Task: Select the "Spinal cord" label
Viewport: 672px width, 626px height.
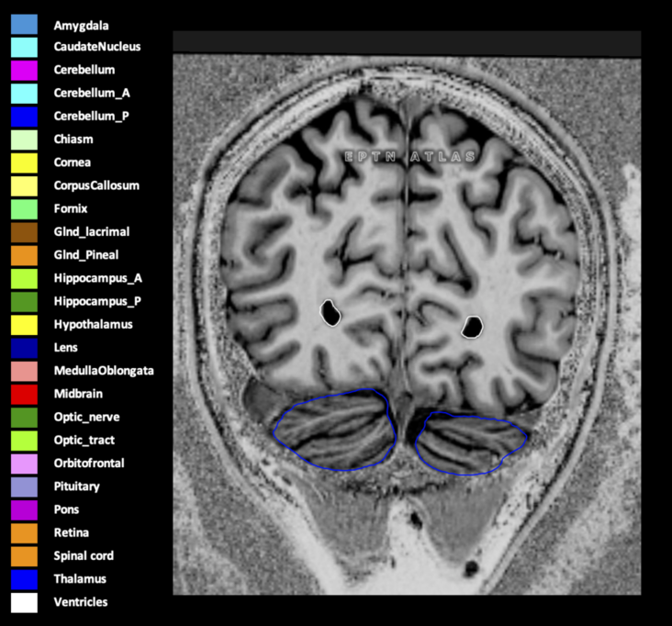Action: 84,555
